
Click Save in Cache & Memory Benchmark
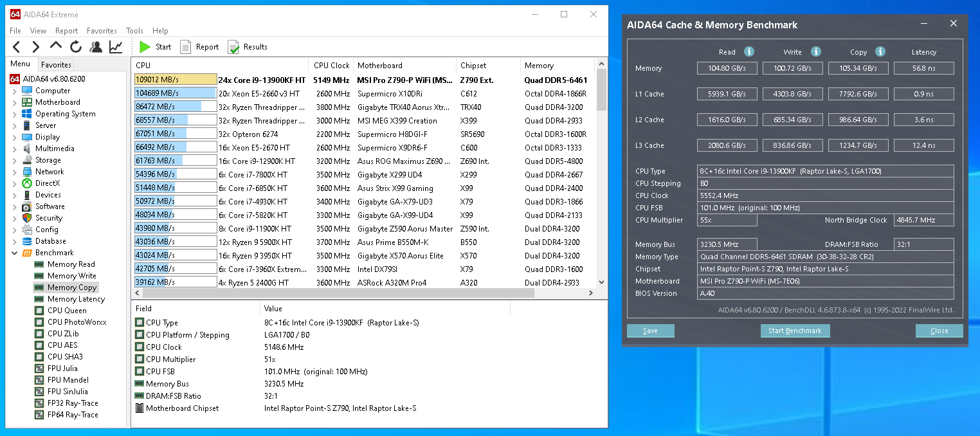pos(651,331)
